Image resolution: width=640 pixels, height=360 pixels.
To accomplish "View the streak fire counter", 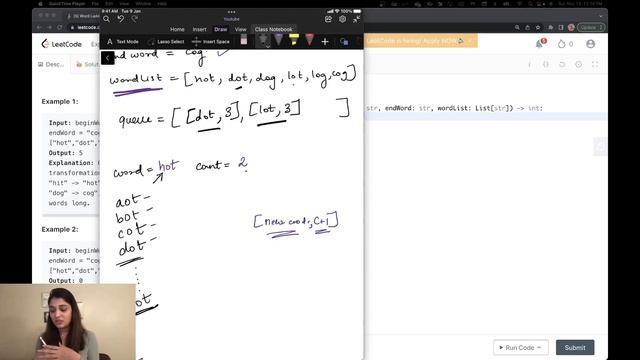I will click(x=565, y=44).
